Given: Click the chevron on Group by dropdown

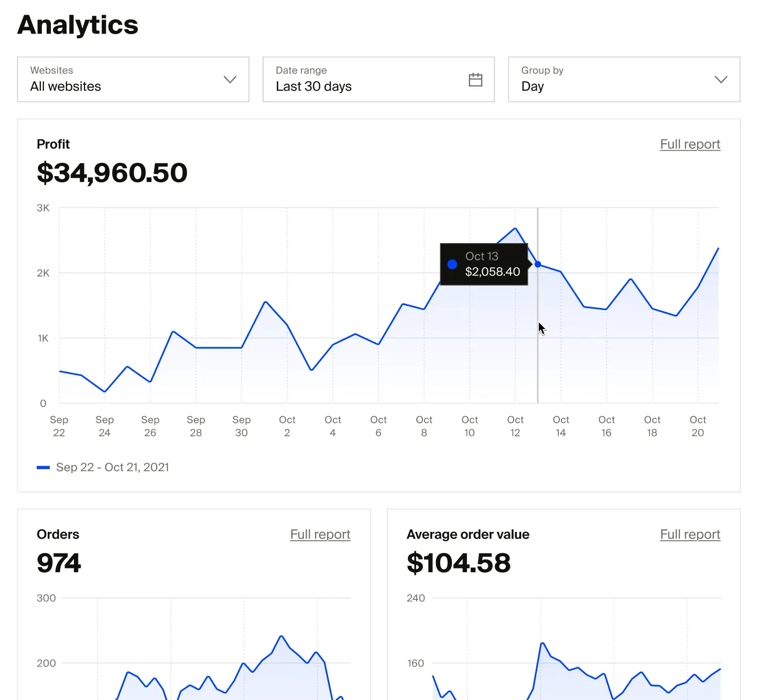Looking at the screenshot, I should pos(721,80).
